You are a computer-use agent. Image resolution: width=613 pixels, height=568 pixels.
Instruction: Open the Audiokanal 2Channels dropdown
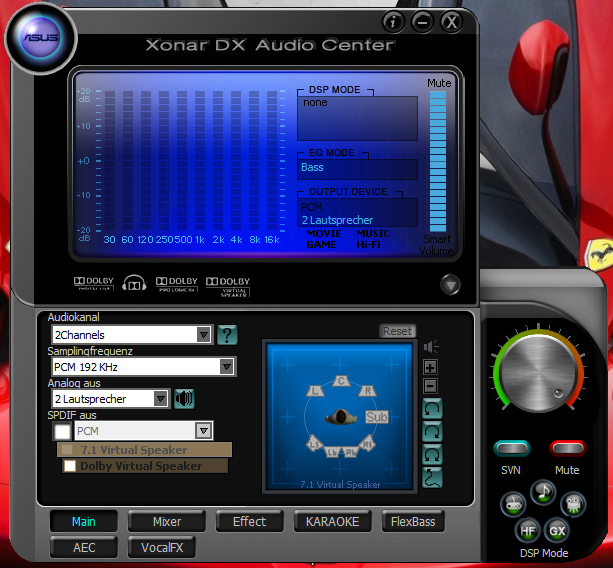pyautogui.click(x=133, y=335)
